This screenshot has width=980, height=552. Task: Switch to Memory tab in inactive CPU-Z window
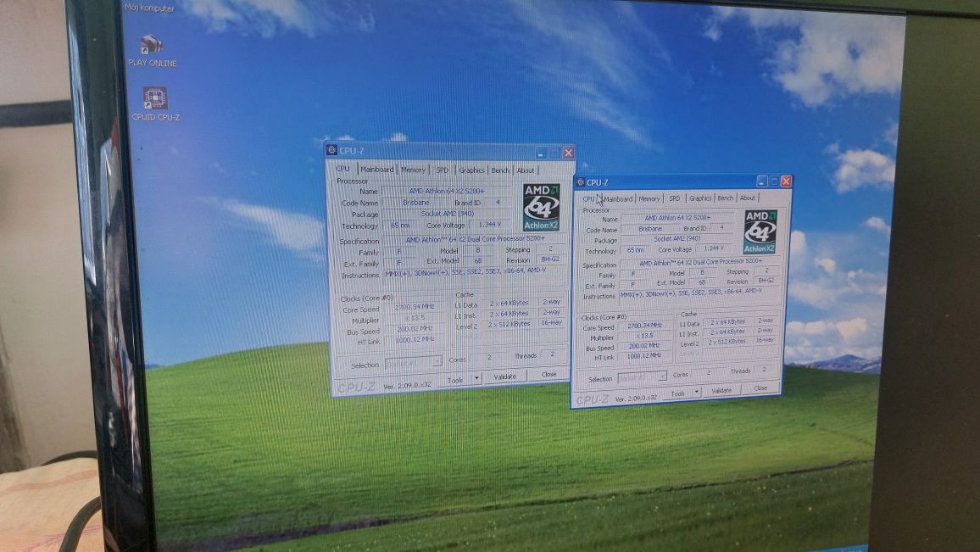pyautogui.click(x=413, y=170)
